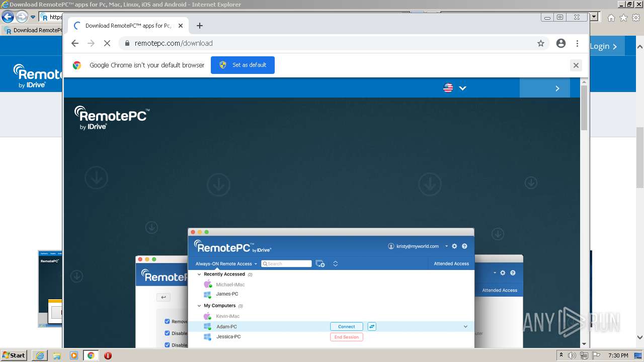
Task: Click file transfer icon beside Connect
Action: (x=372, y=326)
